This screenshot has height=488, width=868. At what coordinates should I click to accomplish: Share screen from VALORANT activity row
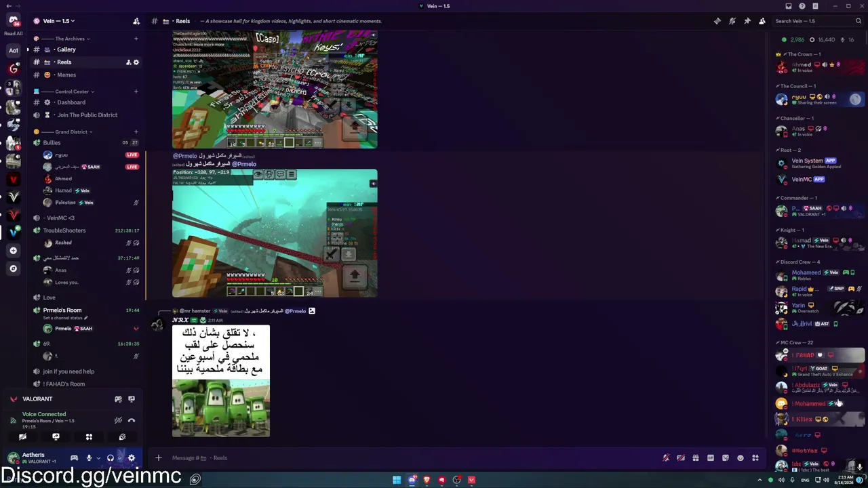click(x=132, y=399)
